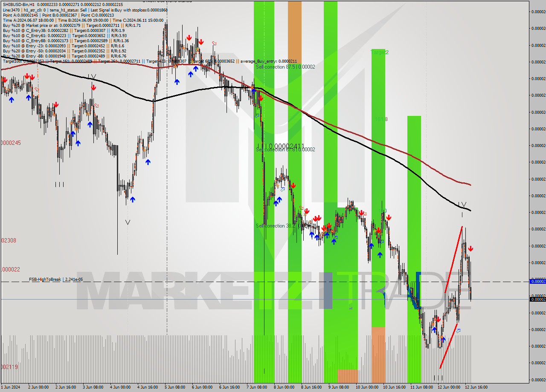Image resolution: width=546 pixels, height=392 pixels.
Task: Select the upper red trendline near 12 Jun
Action: pyautogui.click(x=453, y=260)
